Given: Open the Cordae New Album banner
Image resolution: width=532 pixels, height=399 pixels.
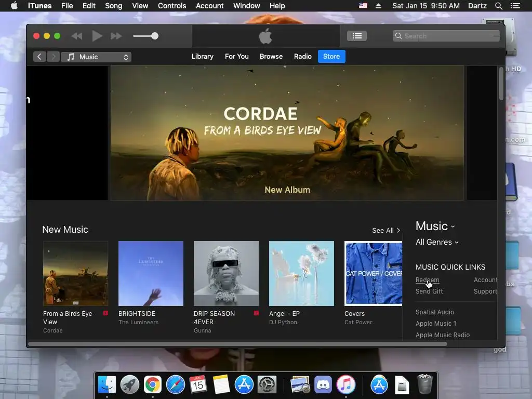Looking at the screenshot, I should (x=287, y=132).
